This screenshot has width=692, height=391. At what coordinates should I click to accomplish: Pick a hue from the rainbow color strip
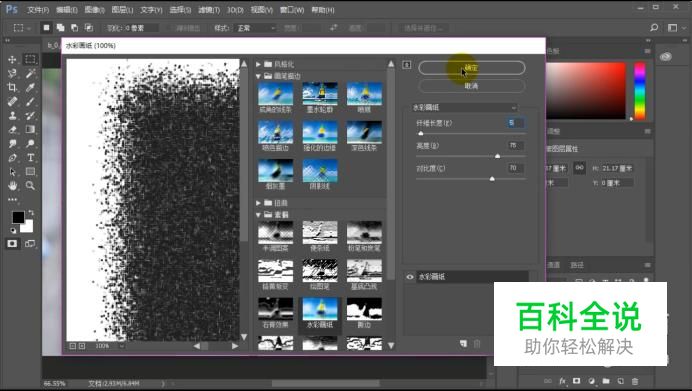pyautogui.click(x=639, y=90)
